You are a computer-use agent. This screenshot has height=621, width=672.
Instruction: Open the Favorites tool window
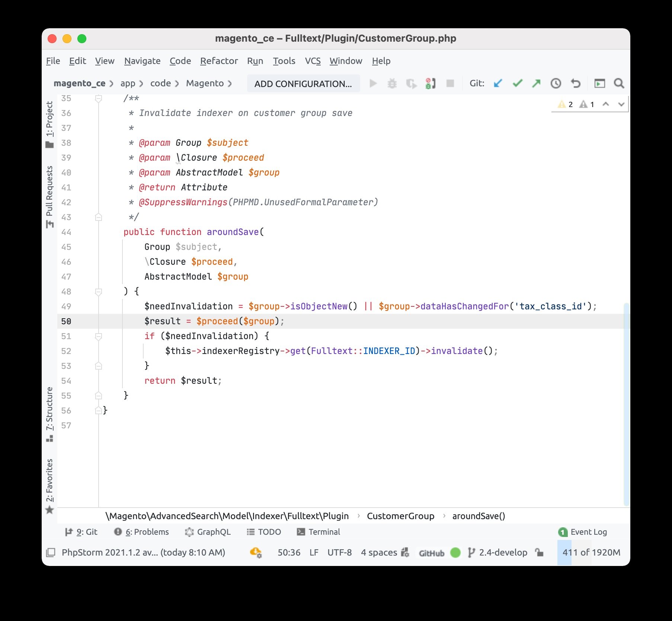click(x=49, y=486)
